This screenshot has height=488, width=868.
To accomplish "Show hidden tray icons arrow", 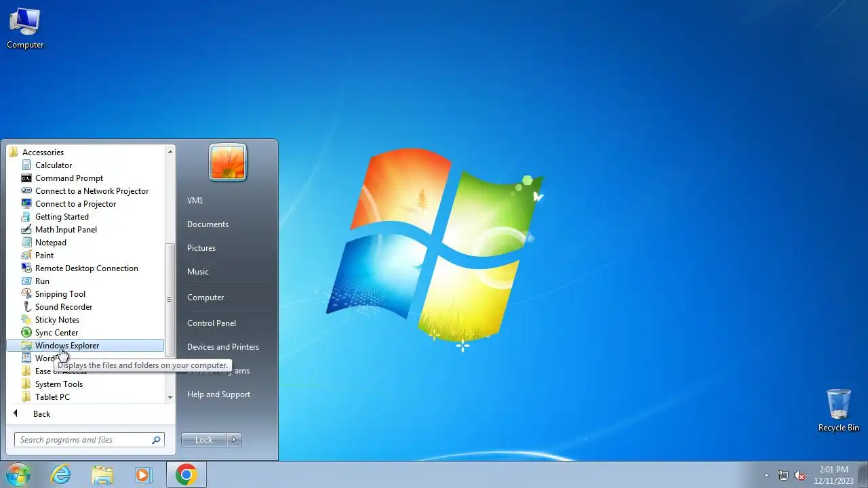I will [x=767, y=475].
